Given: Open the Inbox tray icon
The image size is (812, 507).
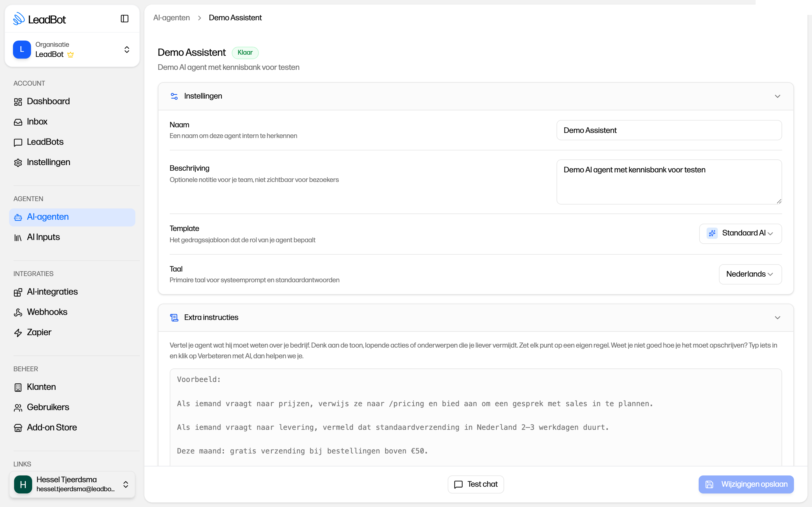Looking at the screenshot, I should tap(18, 122).
